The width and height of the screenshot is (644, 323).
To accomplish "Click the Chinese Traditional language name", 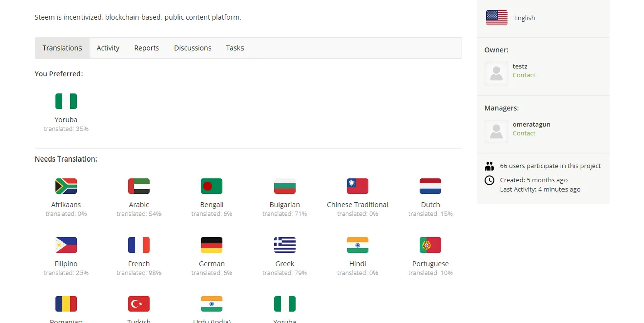I will pos(358,205).
